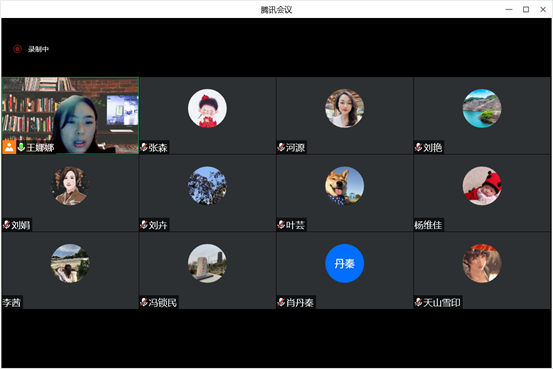Click the muted mic icon beside 冯锁民
Viewport: 553px width, 369px height.
(144, 302)
